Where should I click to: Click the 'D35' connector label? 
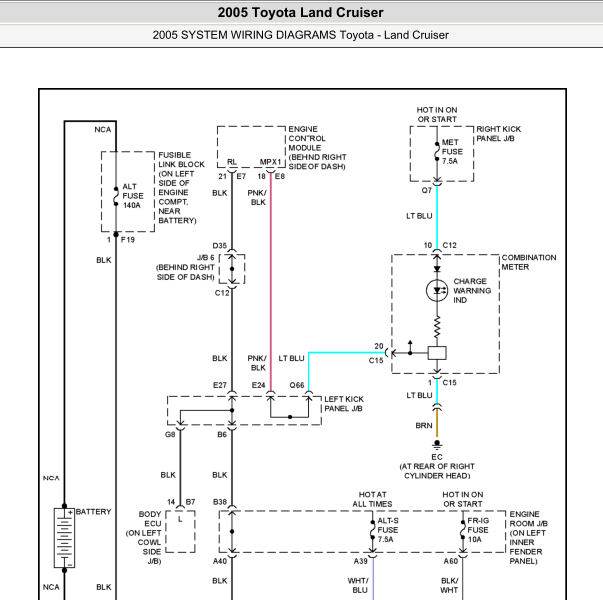220,246
